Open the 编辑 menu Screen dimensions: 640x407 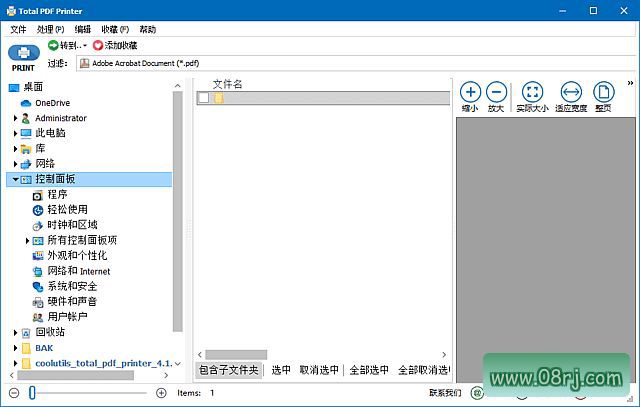[x=82, y=29]
